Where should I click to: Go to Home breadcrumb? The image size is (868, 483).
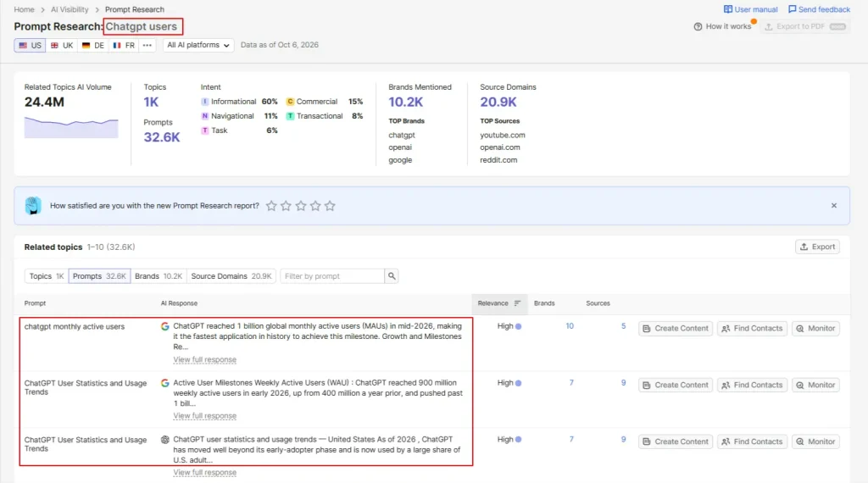point(24,9)
